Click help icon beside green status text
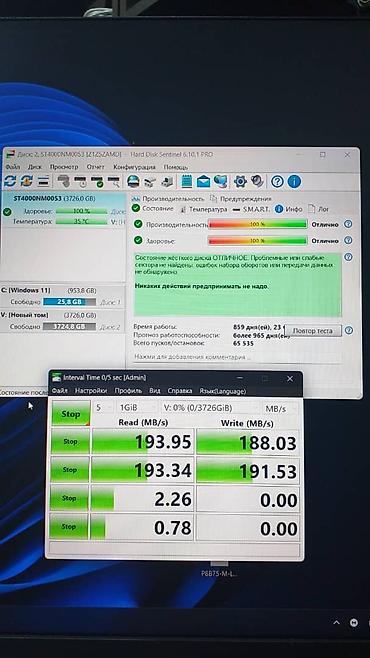Screen dimensions: 370x658 tap(348, 257)
